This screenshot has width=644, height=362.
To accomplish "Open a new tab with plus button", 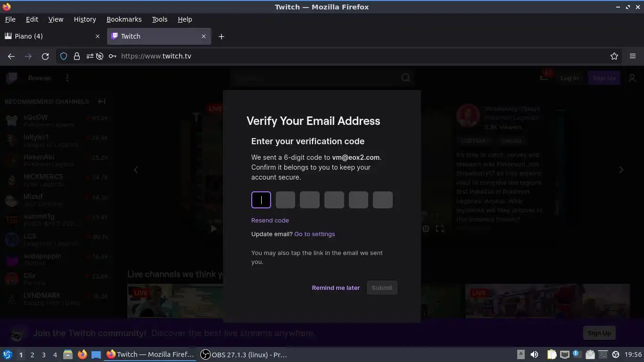I will [x=221, y=36].
